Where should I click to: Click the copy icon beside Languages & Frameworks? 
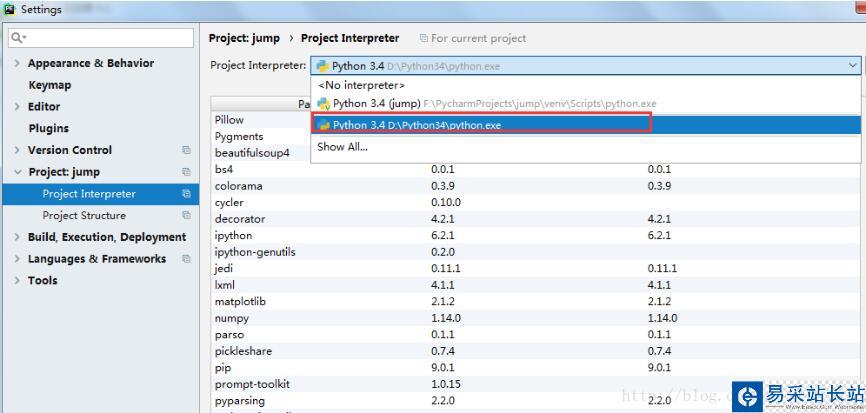186,259
